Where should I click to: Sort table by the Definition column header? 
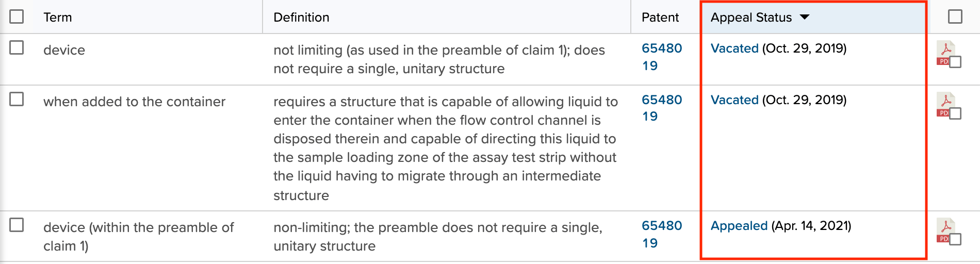301,17
